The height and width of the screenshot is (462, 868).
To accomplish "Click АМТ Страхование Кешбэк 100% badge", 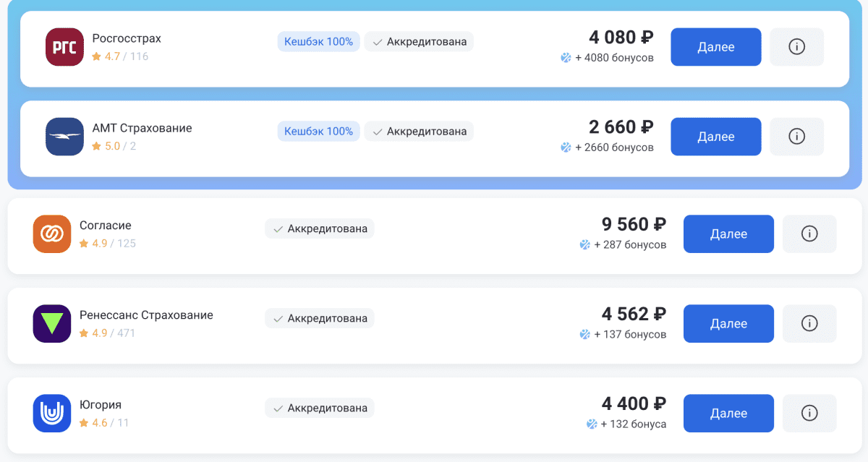I will 318,132.
